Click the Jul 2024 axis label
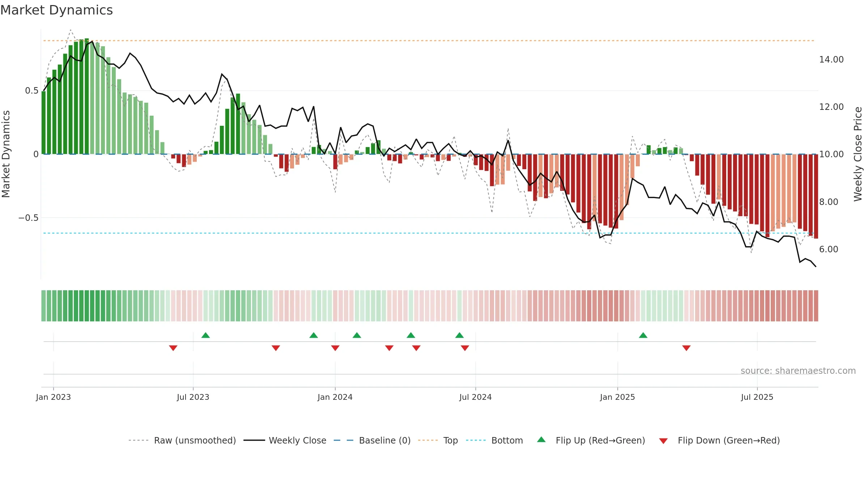This screenshot has width=868, height=488. click(476, 397)
